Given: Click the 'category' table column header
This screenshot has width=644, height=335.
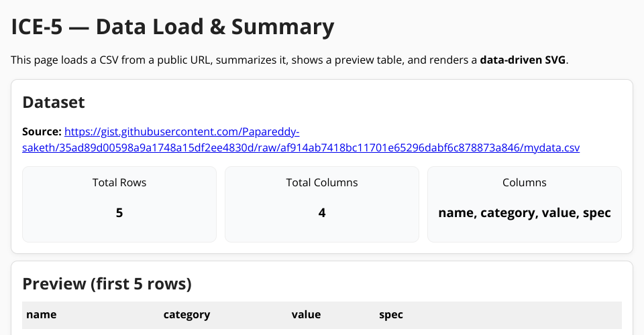Looking at the screenshot, I should [x=187, y=314].
